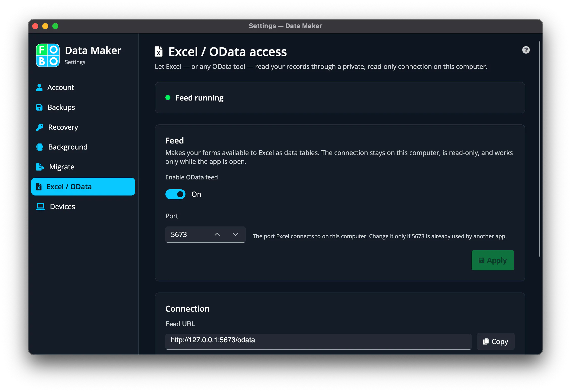Click the 'Feed URL' label
The image size is (571, 392).
click(180, 324)
